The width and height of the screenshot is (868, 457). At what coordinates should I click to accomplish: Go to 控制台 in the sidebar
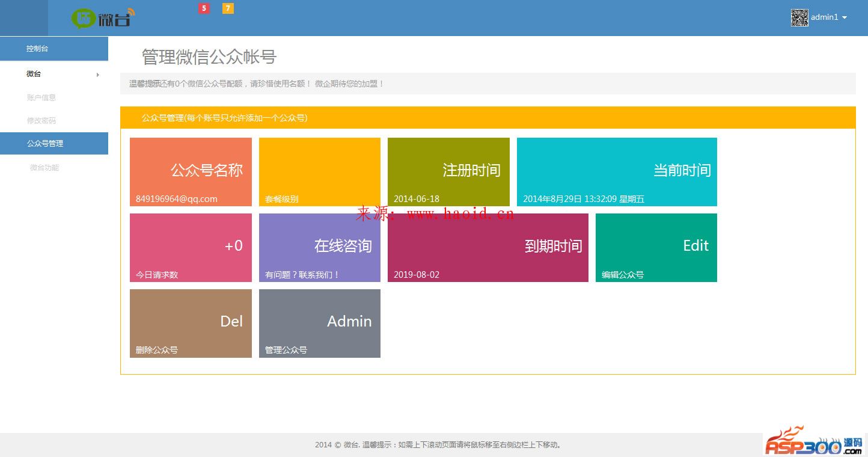click(x=37, y=49)
